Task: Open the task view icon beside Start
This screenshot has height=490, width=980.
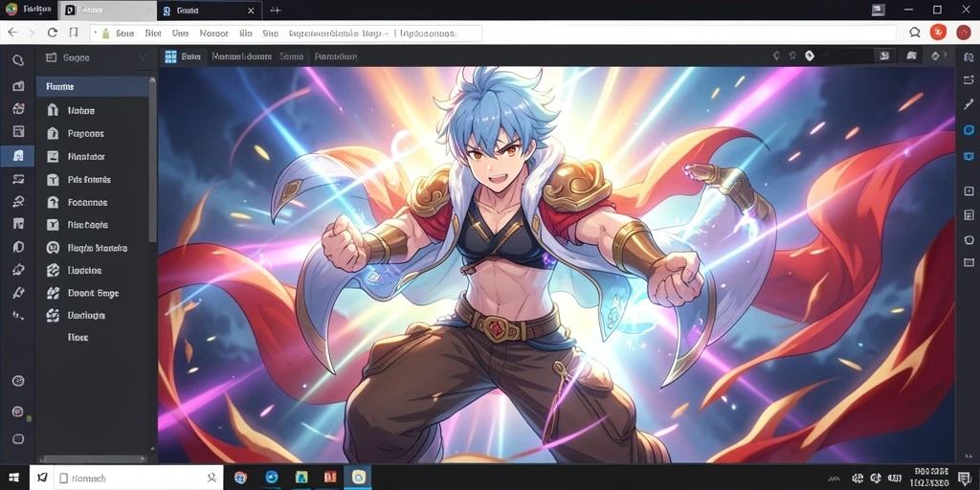Action: pos(41,479)
